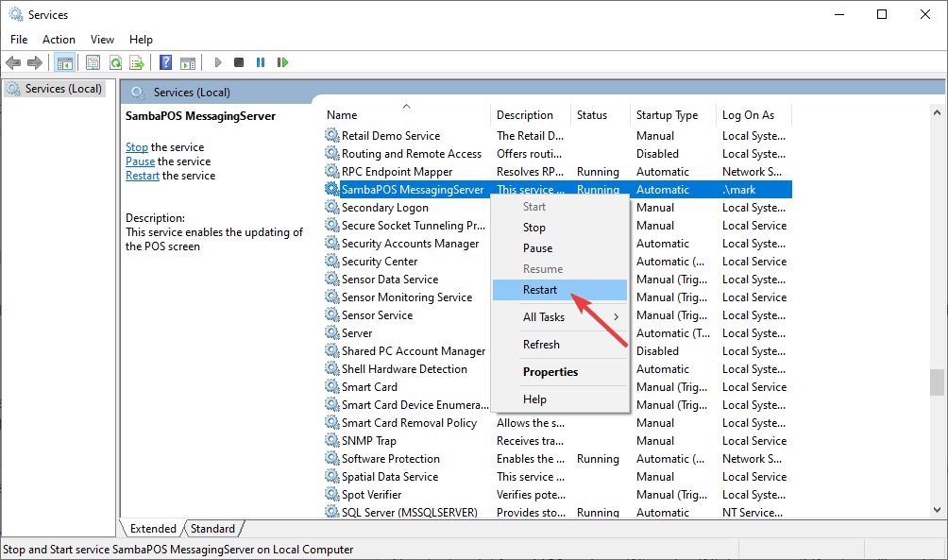Click the Smart Card Device Enumera... service name

coord(415,404)
